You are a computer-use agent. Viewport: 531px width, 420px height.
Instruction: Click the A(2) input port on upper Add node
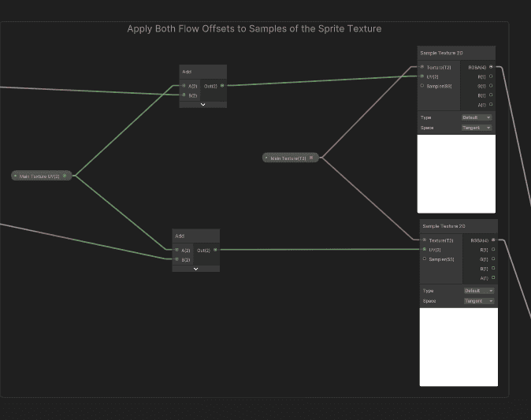coord(184,86)
